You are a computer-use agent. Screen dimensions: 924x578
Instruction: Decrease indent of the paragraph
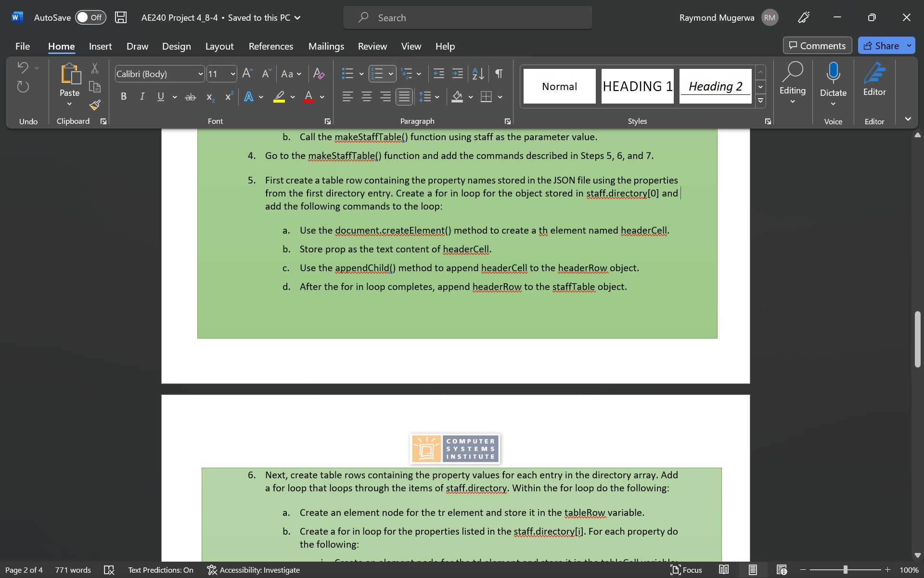(438, 74)
